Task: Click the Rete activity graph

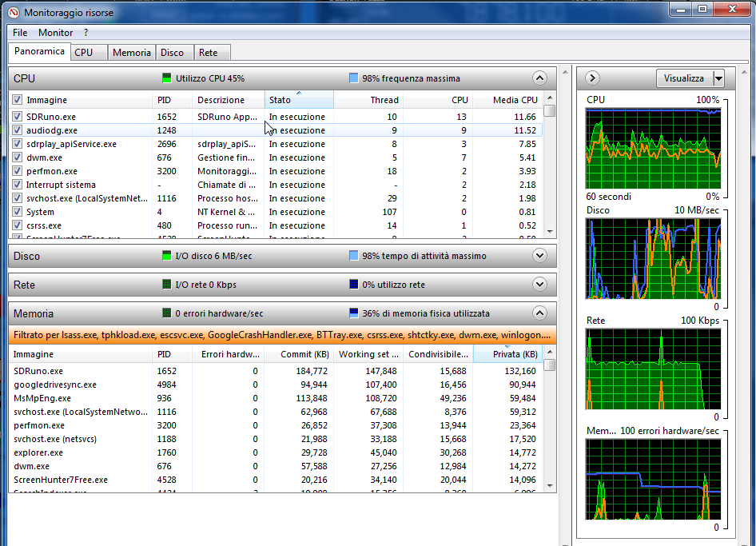Action: [x=653, y=369]
